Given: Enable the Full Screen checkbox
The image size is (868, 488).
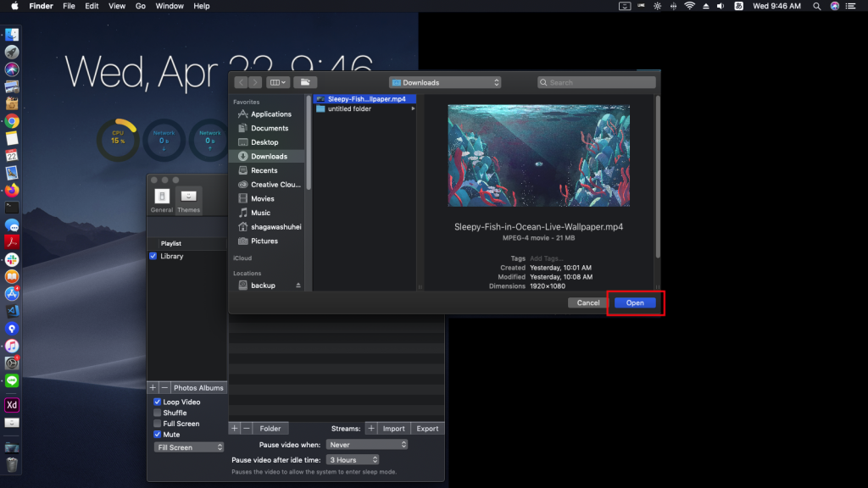Looking at the screenshot, I should pyautogui.click(x=157, y=424).
